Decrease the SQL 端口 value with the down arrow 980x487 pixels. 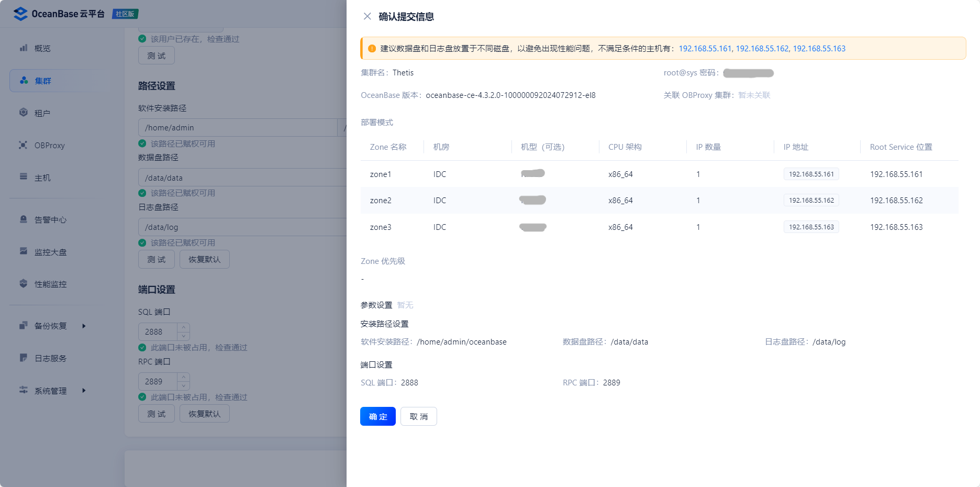(184, 336)
